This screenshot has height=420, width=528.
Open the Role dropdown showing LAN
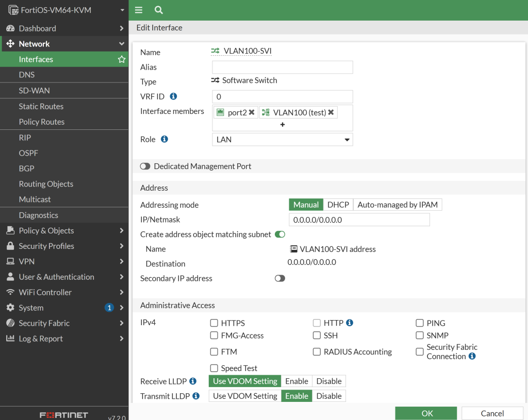coord(283,140)
